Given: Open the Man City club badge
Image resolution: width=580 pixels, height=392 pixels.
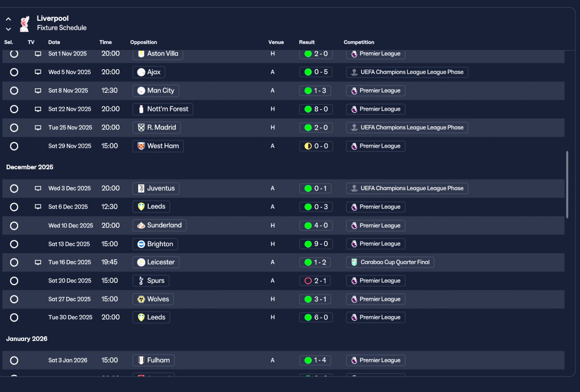Looking at the screenshot, I should [x=141, y=91].
